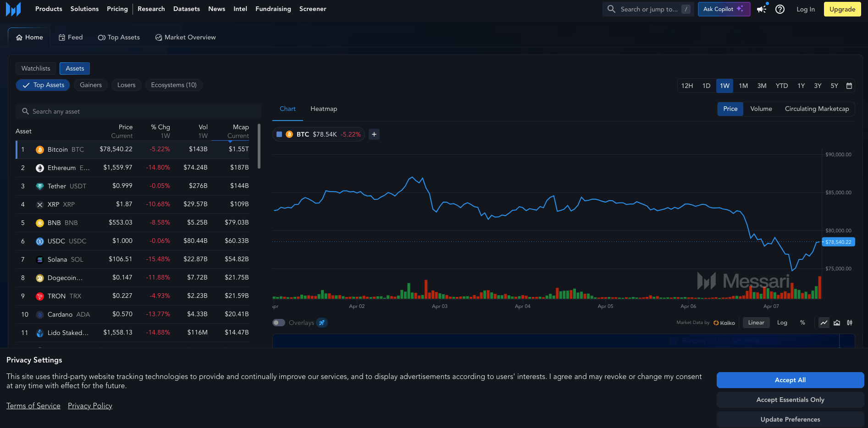This screenshot has height=428, width=868.
Task: Switch to area chart type
Action: click(x=837, y=323)
